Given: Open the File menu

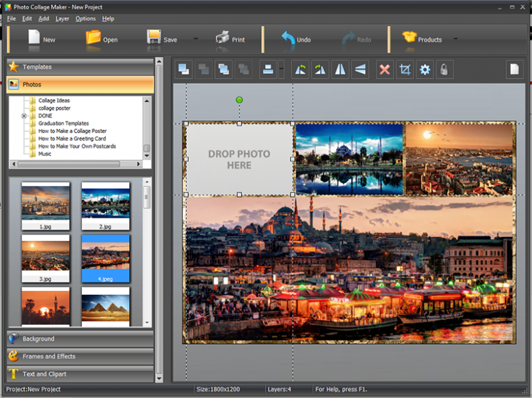Looking at the screenshot, I should click(11, 18).
